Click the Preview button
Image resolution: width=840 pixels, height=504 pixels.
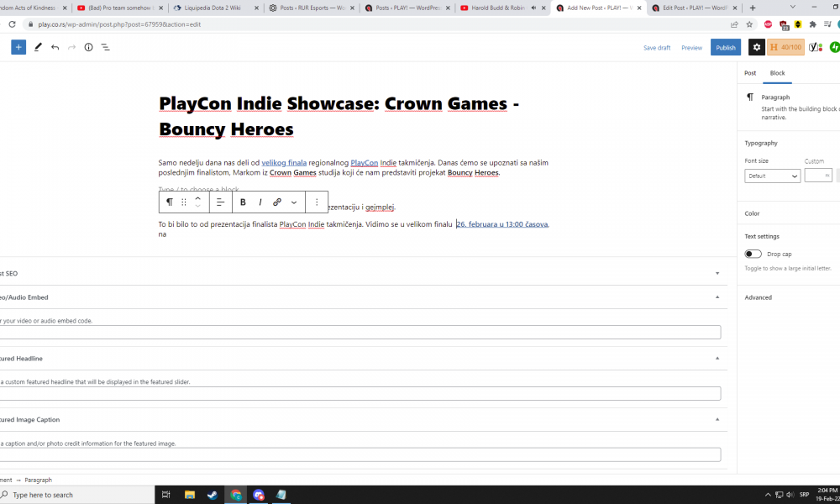pyautogui.click(x=691, y=48)
